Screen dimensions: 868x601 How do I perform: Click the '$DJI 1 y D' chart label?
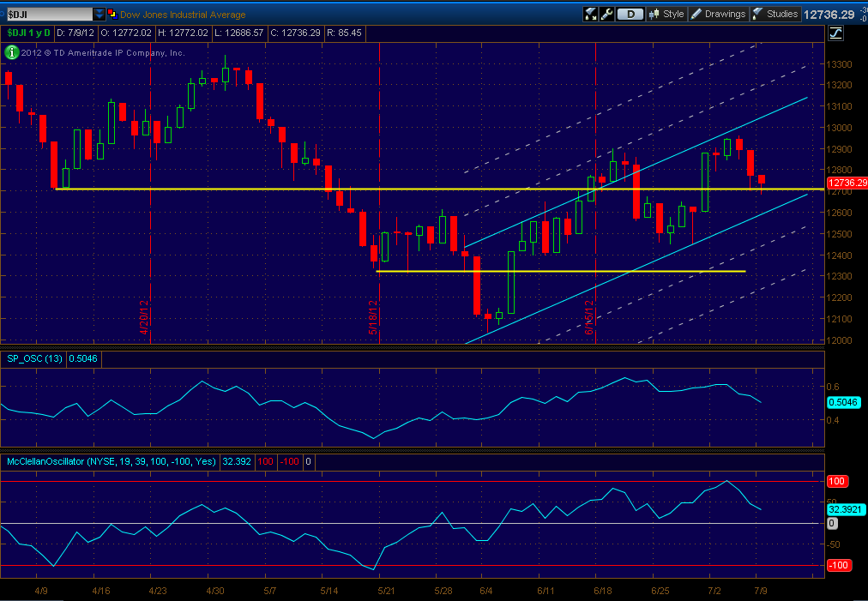tap(29, 33)
